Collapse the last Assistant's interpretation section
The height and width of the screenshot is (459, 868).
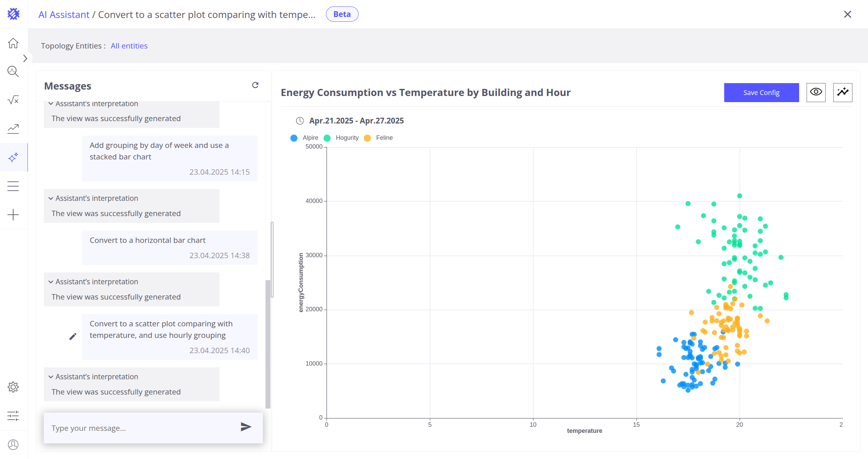51,377
